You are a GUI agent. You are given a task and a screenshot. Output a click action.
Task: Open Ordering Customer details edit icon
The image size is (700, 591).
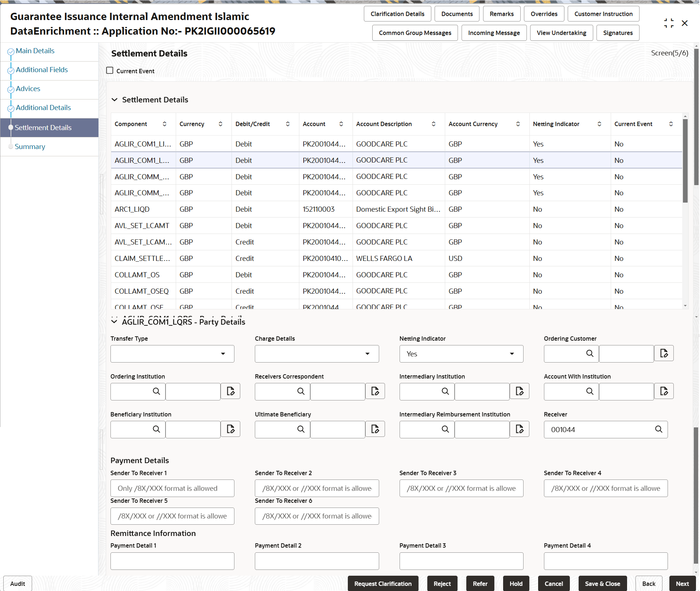coord(664,353)
